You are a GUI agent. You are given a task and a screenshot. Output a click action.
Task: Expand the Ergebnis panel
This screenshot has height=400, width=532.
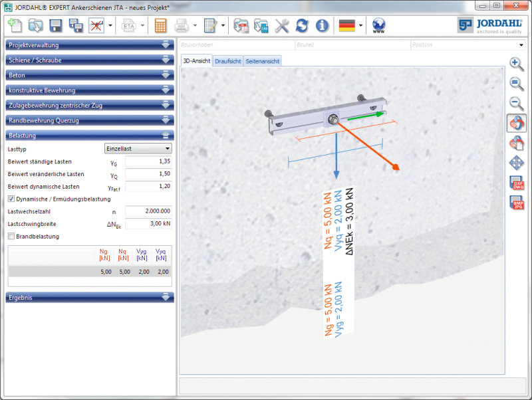[90, 298]
